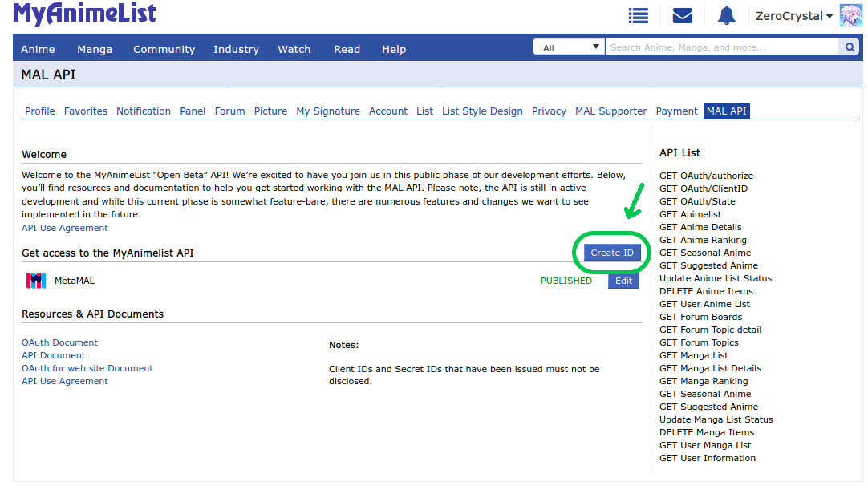Click the MetaMAL app icon
Screen dimensions: 868x486
click(x=36, y=281)
